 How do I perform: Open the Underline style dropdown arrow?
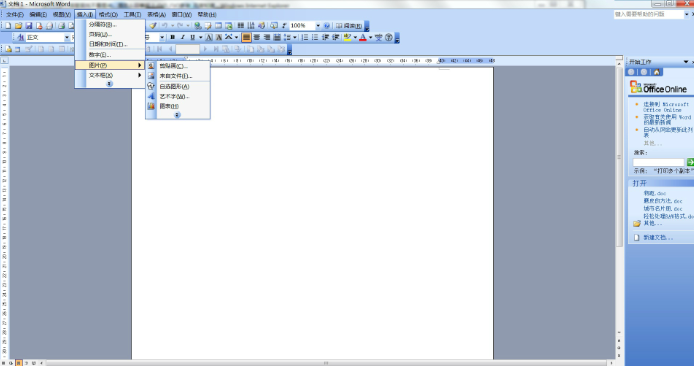[x=200, y=37]
